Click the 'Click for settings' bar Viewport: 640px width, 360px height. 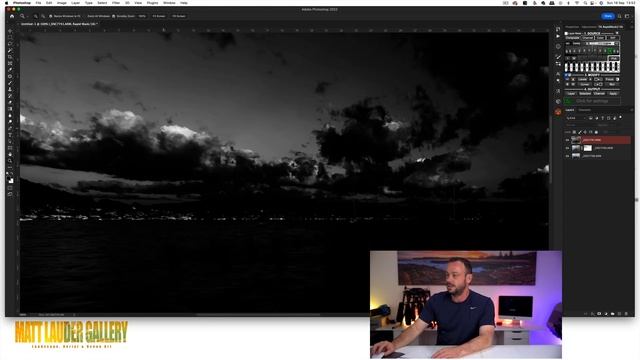pyautogui.click(x=592, y=101)
